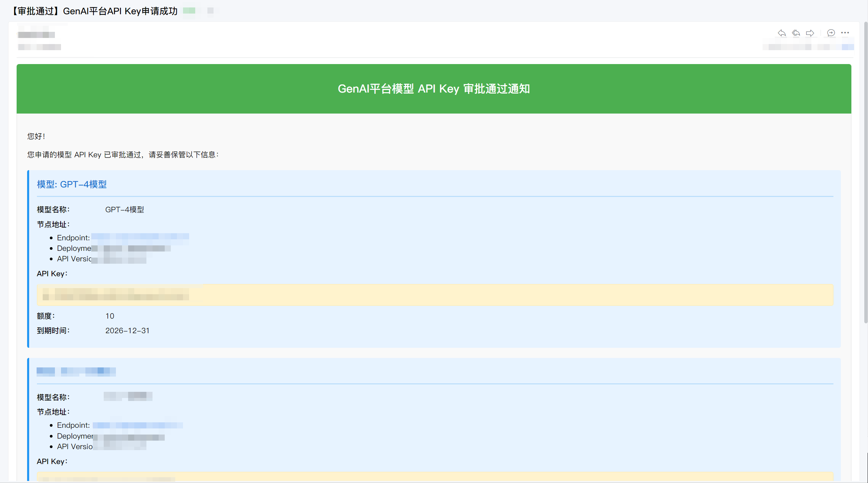Open the second model's Endpoint link
The width and height of the screenshot is (868, 483).
138,425
